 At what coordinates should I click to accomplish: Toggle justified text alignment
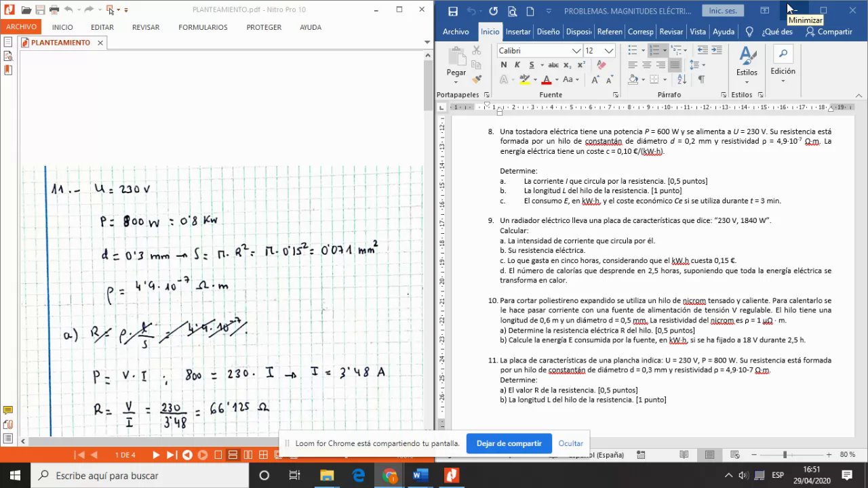[674, 65]
